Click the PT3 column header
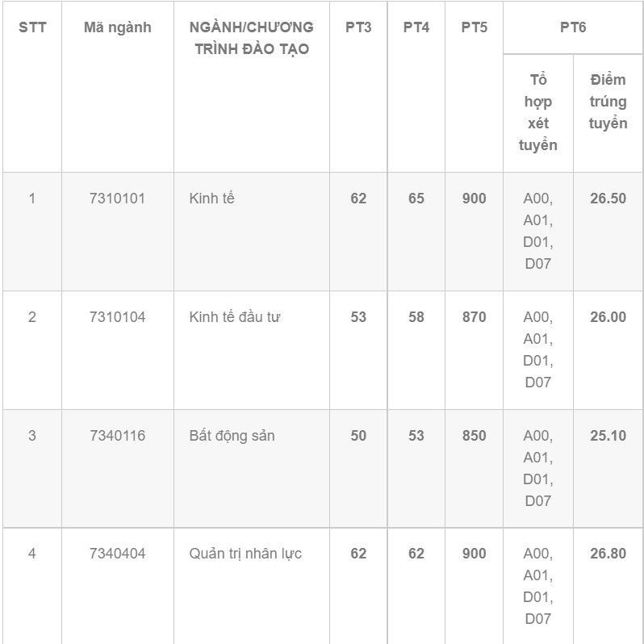 [358, 27]
